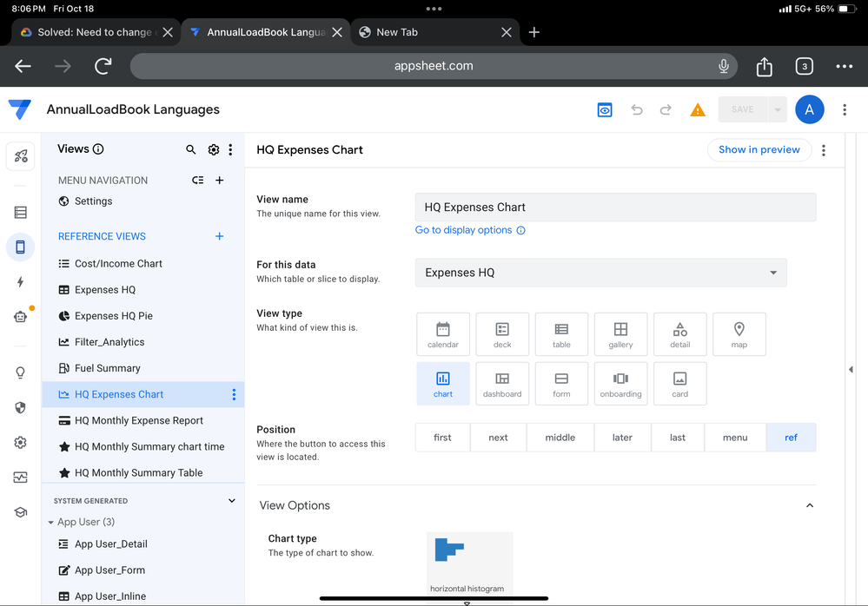
Task: Open Actions lightning bolt icon
Action: point(21,282)
